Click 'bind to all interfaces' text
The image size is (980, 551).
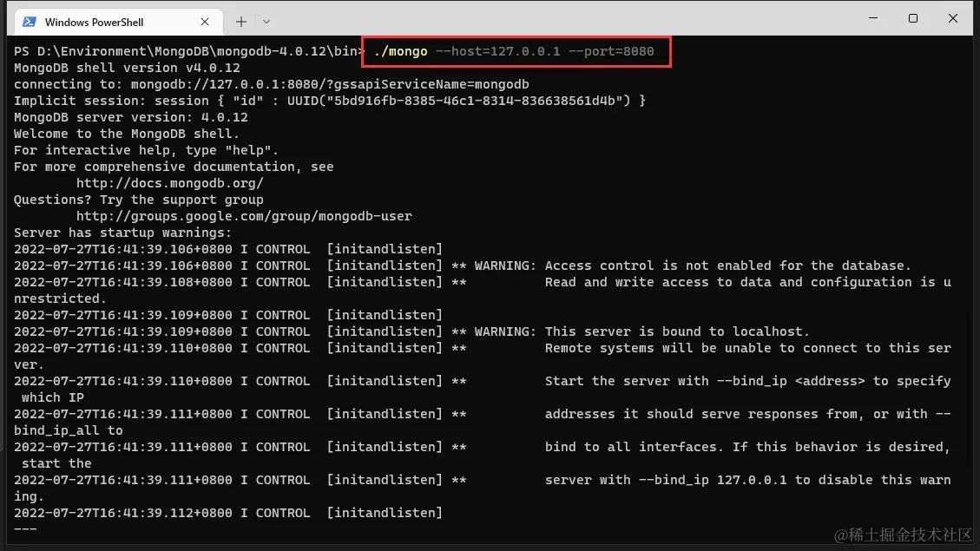747,447
